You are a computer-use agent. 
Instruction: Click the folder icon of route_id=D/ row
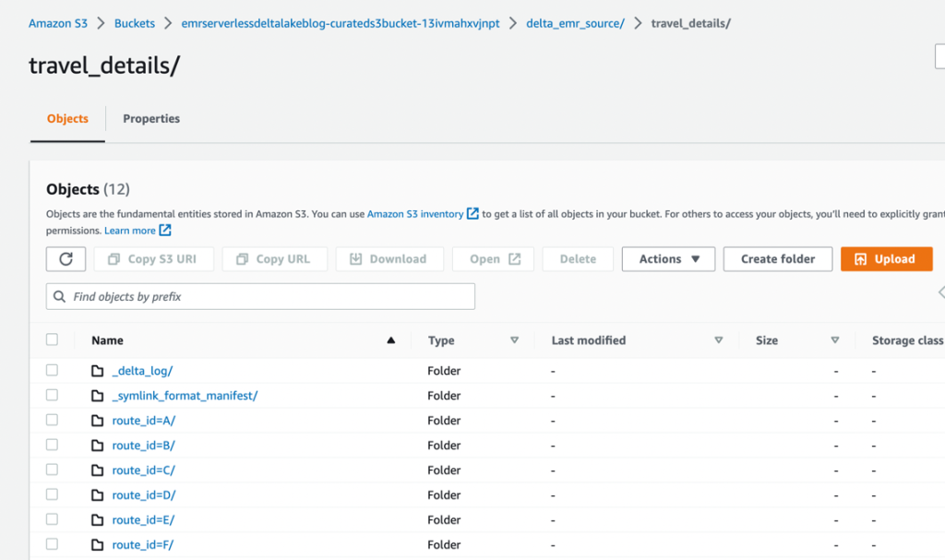click(97, 494)
